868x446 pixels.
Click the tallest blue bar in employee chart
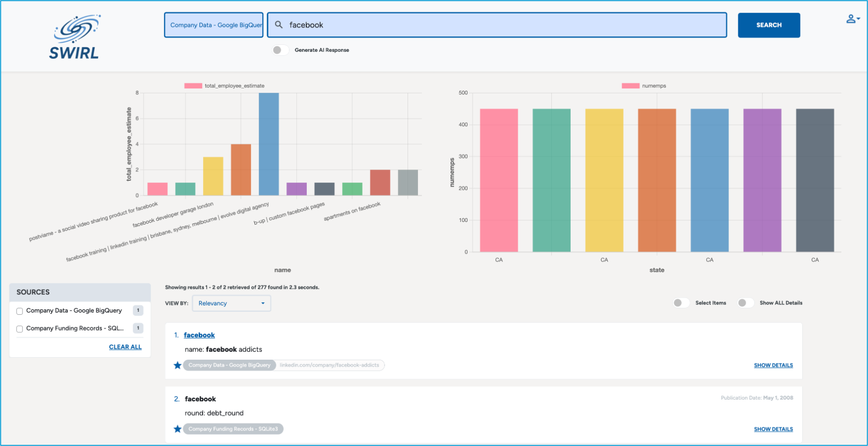coord(269,144)
